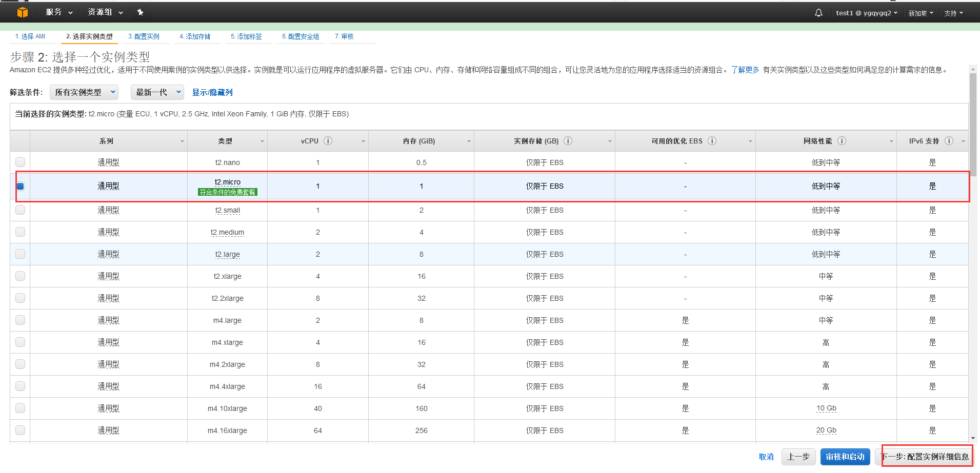The width and height of the screenshot is (980, 473).
Task: Open the 类型 column sort arrow
Action: pos(262,141)
